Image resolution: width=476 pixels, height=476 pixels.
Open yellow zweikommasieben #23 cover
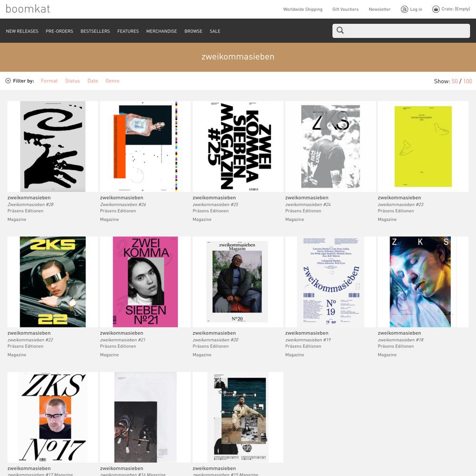(423, 146)
